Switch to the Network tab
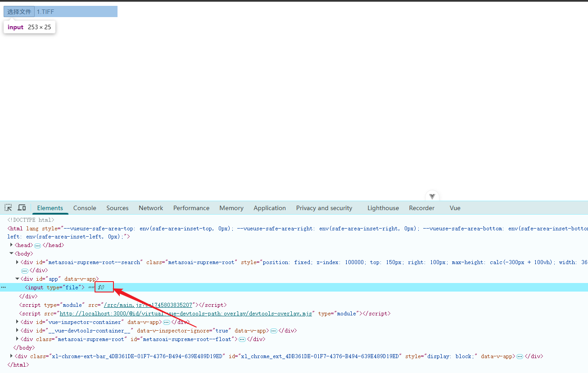Image resolution: width=588 pixels, height=373 pixels. click(151, 208)
